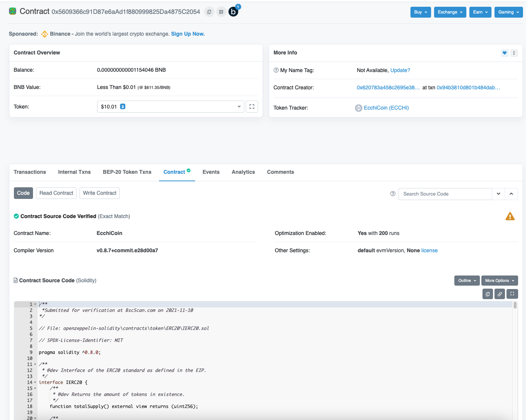Show the address QR code icon

click(221, 12)
